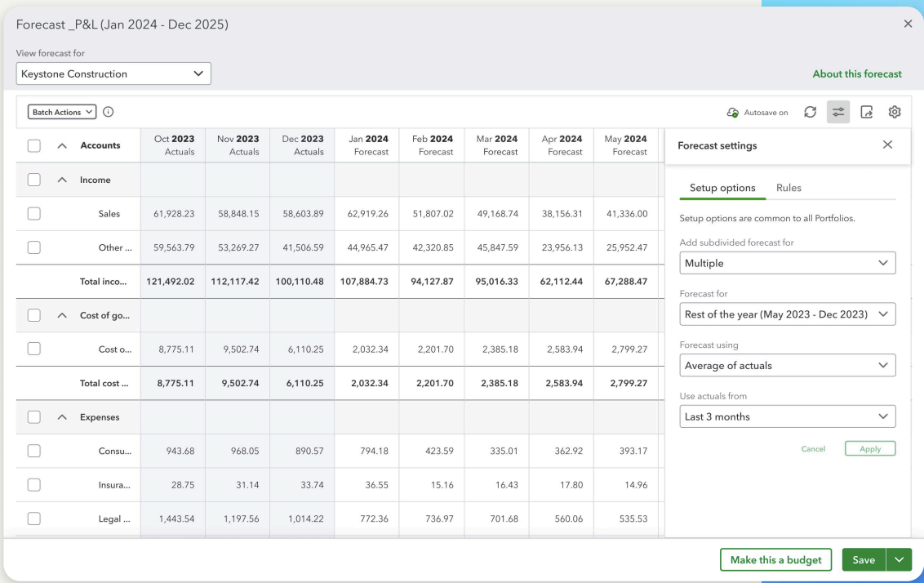
Task: Switch to the Rules tab
Action: tap(789, 188)
